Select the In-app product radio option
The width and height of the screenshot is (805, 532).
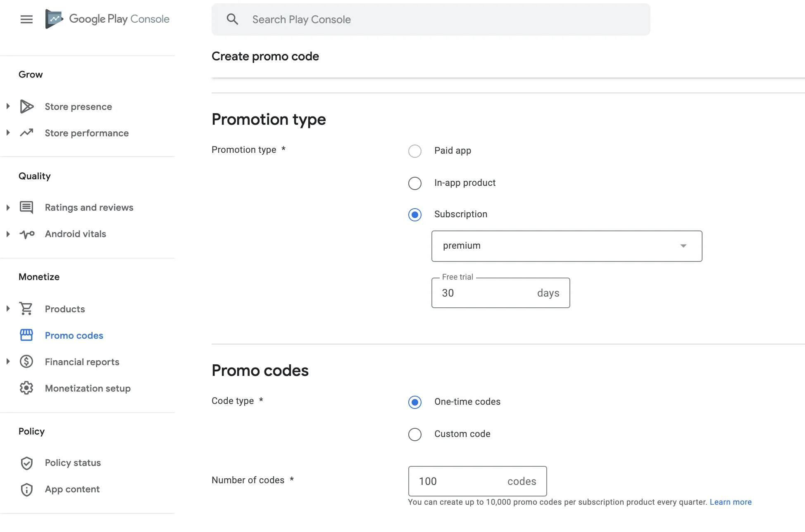tap(415, 183)
